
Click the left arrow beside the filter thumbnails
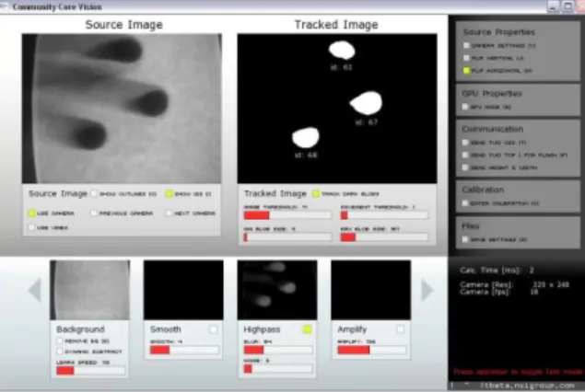35,290
